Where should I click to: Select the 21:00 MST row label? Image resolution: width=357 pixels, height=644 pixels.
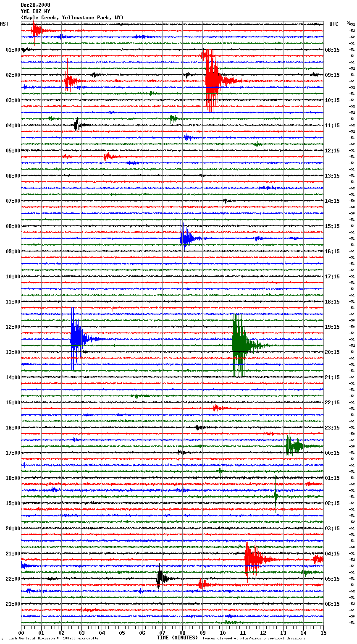coord(13,554)
